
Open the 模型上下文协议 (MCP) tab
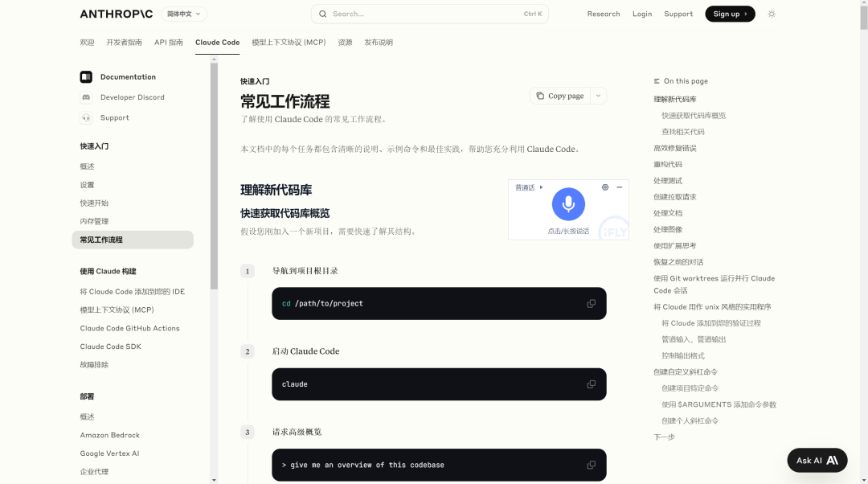[289, 42]
